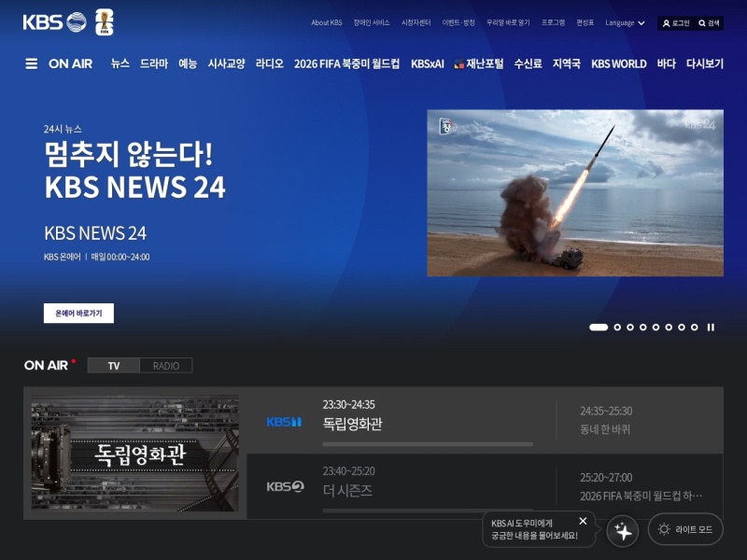Click next program 2026 FIFA 북중미 월드컵 하…
Image resolution: width=747 pixels, height=560 pixels.
(x=641, y=497)
